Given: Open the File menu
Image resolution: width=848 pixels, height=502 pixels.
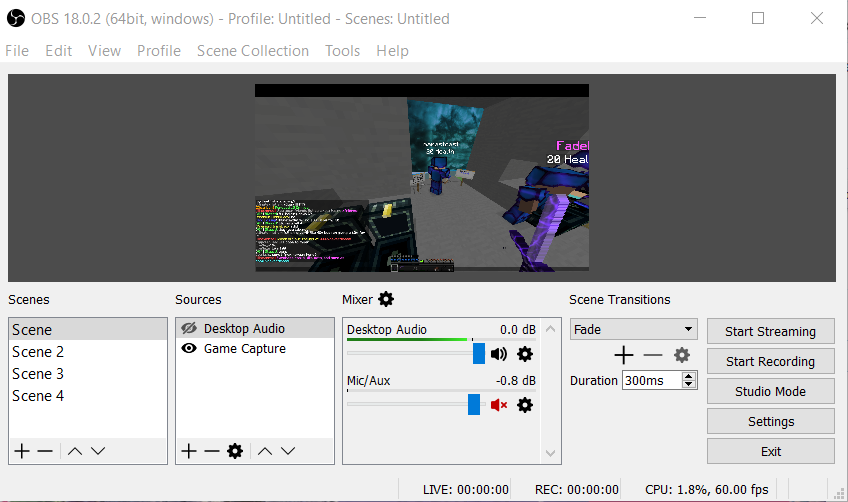Looking at the screenshot, I should (17, 51).
